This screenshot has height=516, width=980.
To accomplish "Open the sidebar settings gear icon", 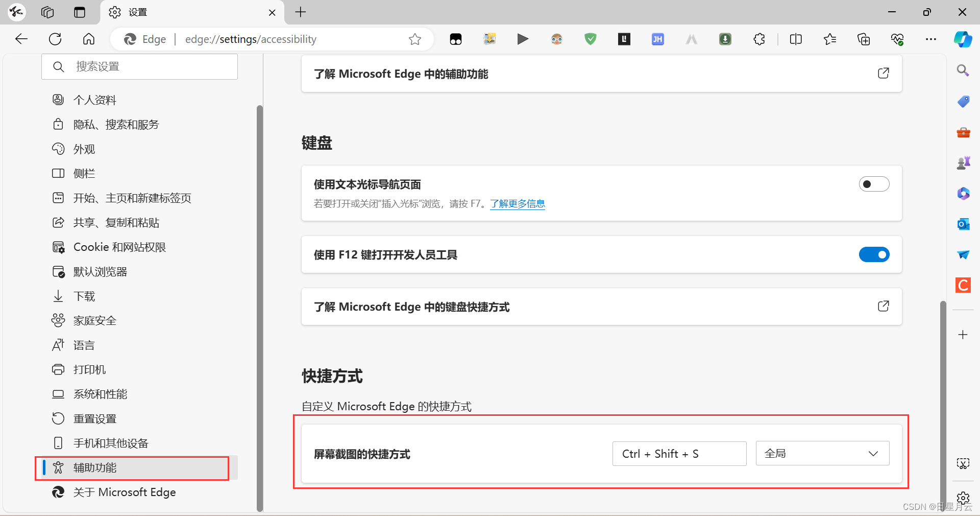I will coord(963,498).
